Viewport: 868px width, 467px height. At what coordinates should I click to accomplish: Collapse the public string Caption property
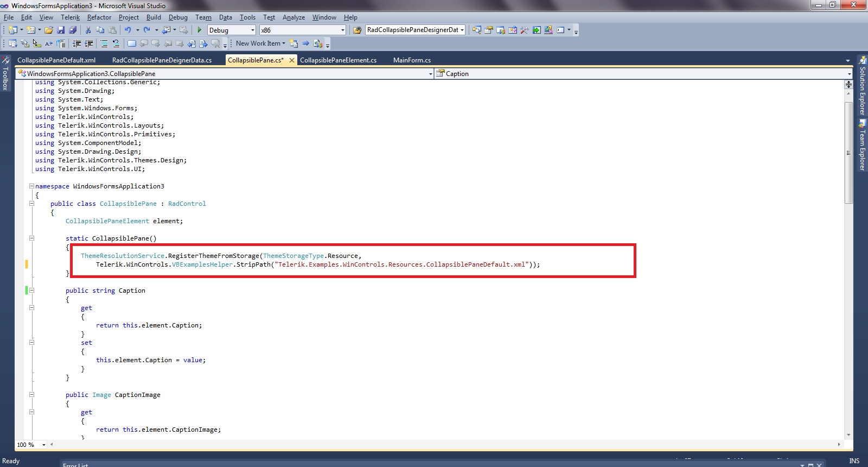(31, 291)
